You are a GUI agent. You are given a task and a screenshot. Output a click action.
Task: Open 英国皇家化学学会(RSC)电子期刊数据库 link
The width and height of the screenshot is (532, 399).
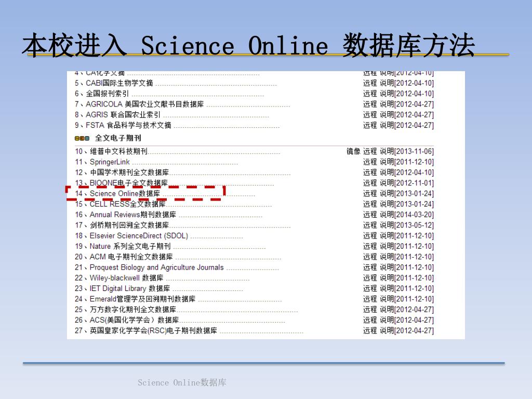point(153,330)
